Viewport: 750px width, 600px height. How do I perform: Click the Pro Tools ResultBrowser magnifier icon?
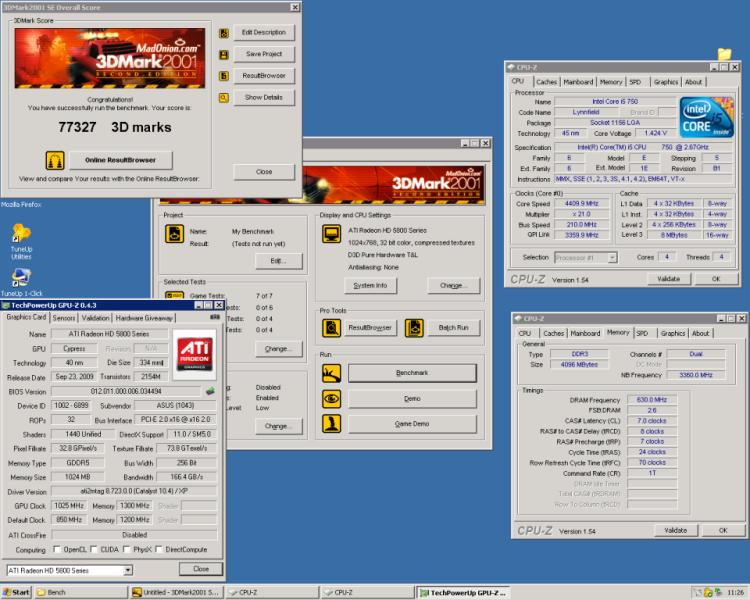(x=331, y=328)
